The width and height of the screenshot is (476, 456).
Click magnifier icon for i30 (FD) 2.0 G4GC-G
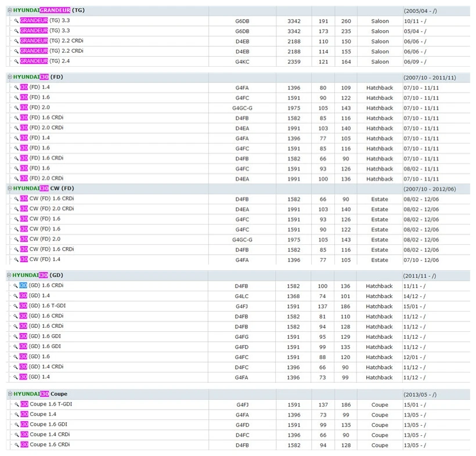[x=16, y=108]
